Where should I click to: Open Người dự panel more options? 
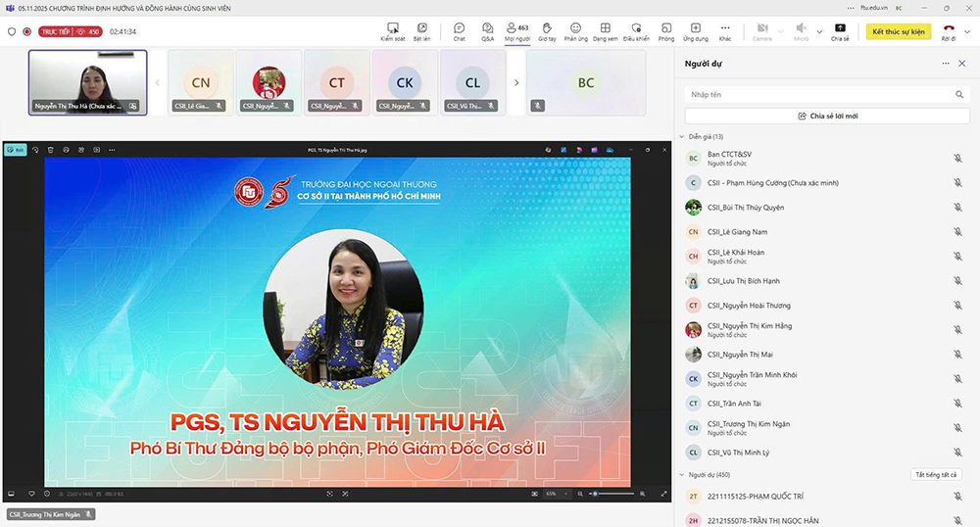point(946,64)
